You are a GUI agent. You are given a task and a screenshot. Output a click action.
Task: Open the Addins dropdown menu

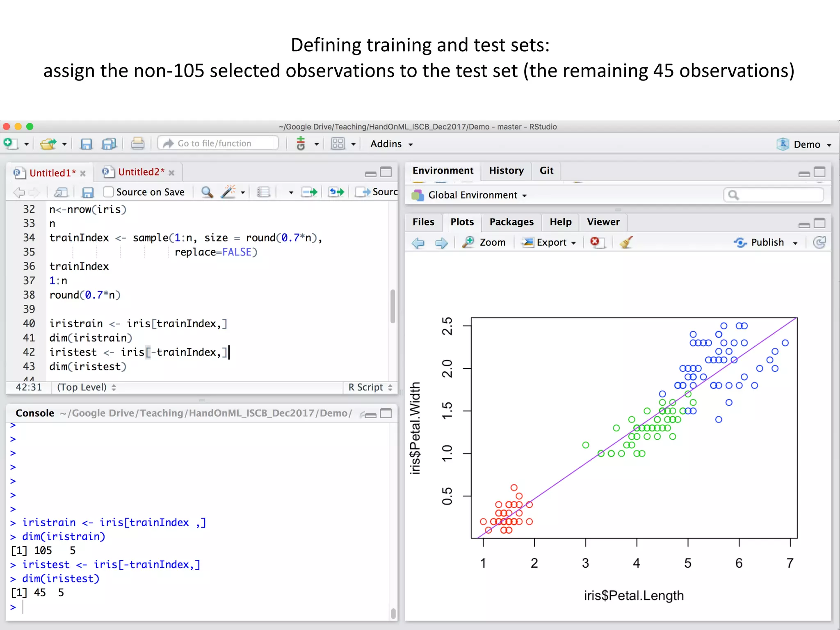point(391,144)
